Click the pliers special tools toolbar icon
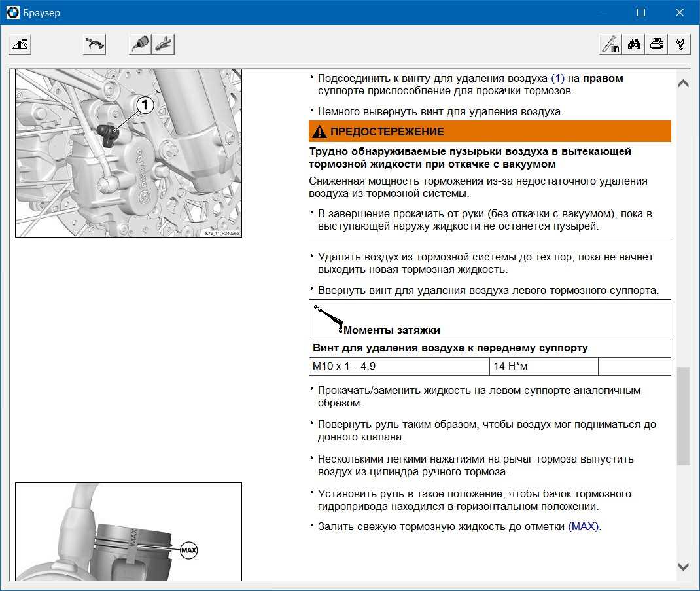The image size is (700, 591). 164,45
